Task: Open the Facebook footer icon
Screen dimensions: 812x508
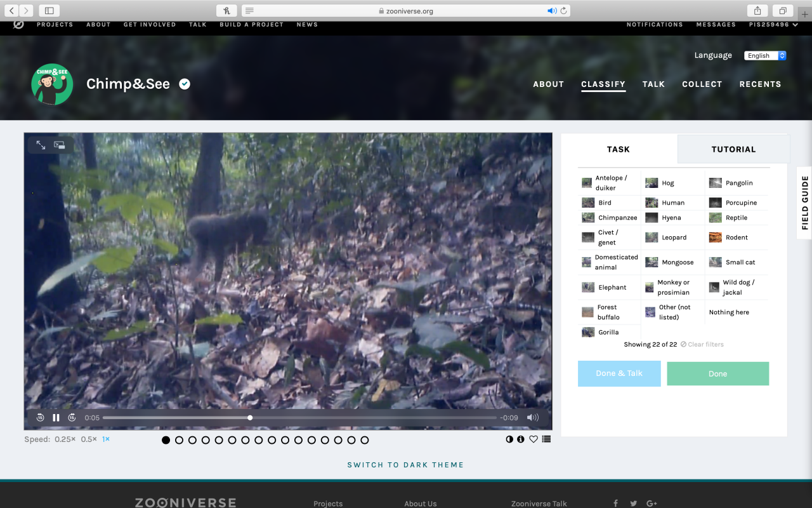Action: point(615,504)
